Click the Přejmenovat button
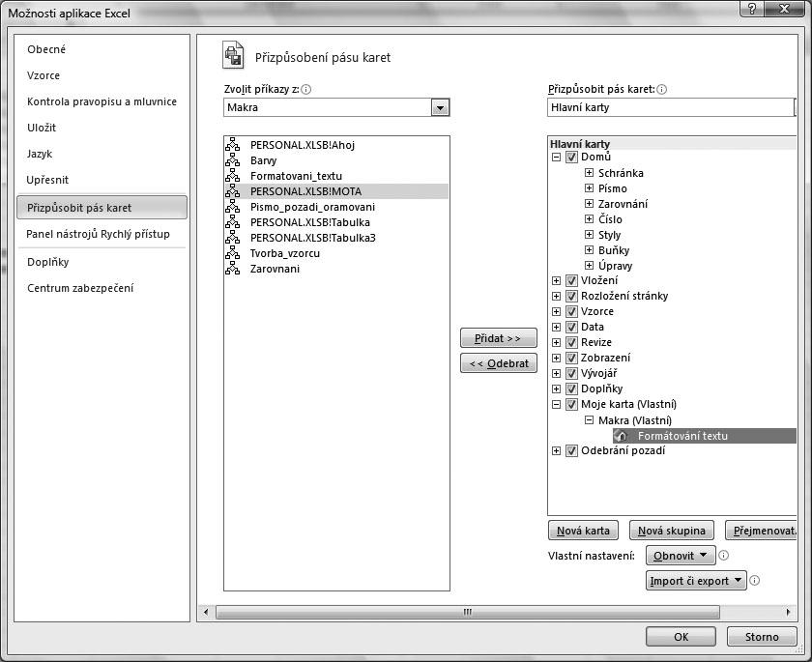The height and width of the screenshot is (662, 812). 762,531
